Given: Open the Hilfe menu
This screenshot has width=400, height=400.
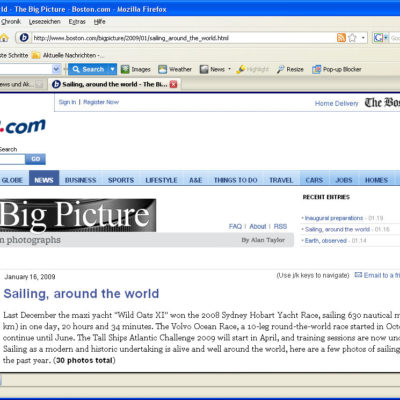Looking at the screenshot, I should (x=99, y=22).
